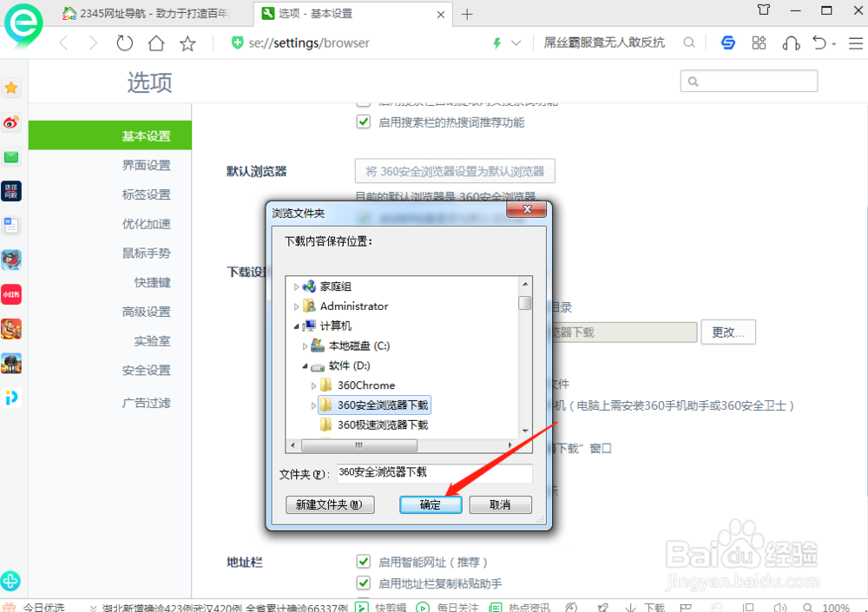868x612 pixels.
Task: Expand the 360Chrome folder node
Action: coord(314,385)
